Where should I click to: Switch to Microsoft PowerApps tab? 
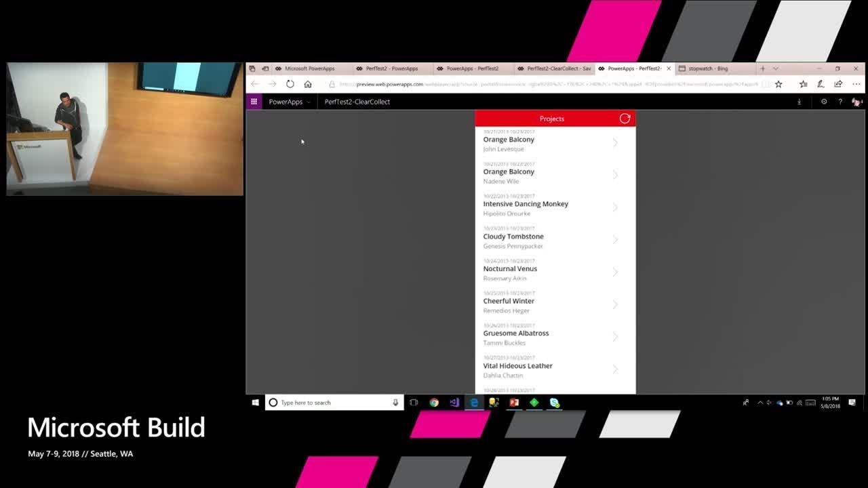(311, 68)
